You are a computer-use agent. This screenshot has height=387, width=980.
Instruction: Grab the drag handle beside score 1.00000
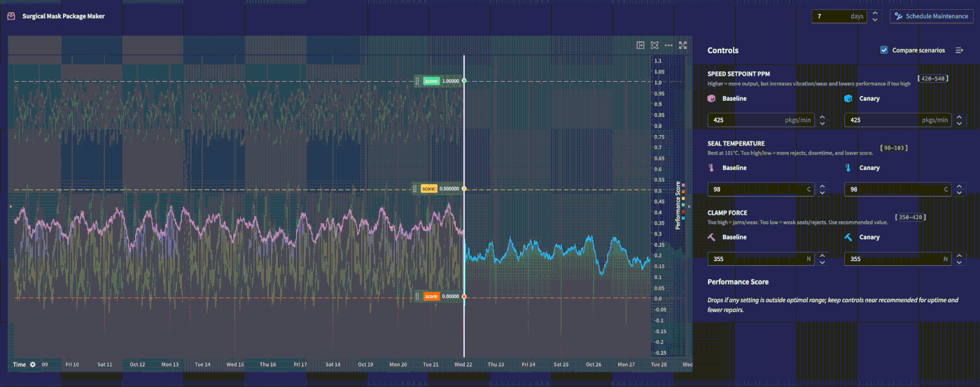click(x=417, y=81)
